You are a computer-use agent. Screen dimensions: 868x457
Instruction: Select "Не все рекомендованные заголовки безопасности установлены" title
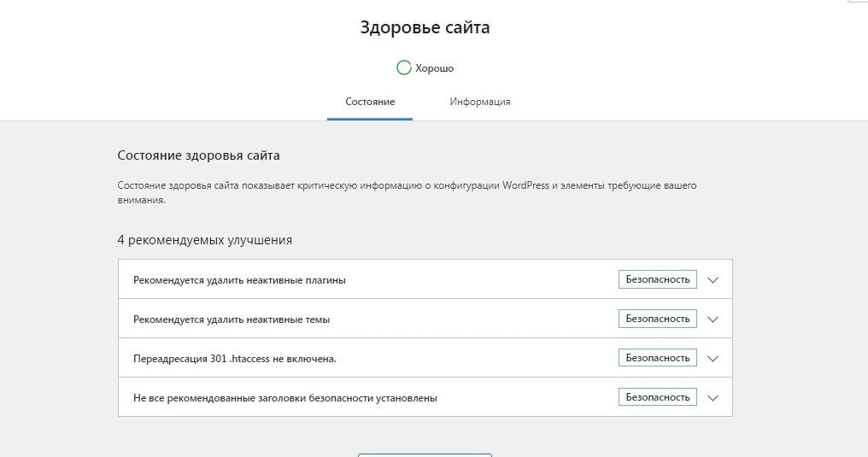click(x=285, y=398)
